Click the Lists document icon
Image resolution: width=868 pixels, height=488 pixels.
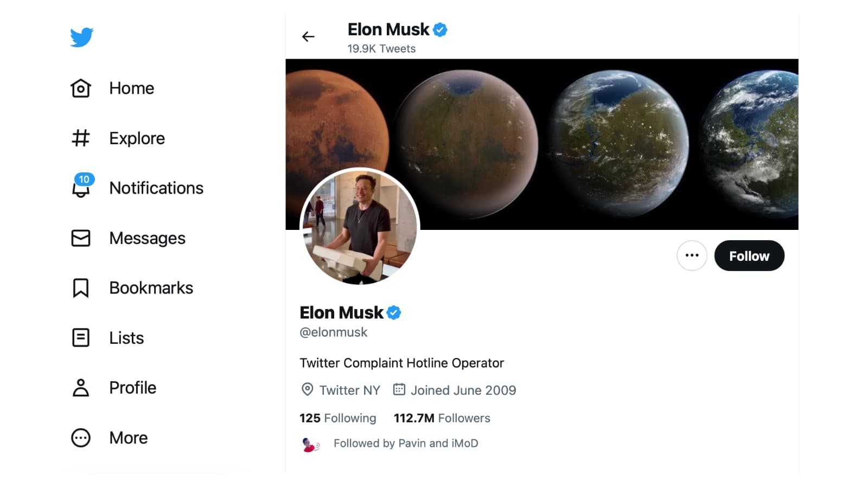tap(81, 338)
